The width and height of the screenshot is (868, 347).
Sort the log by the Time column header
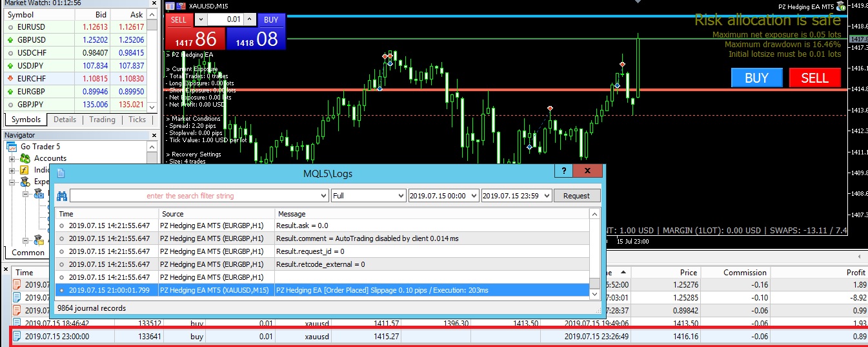pos(107,214)
